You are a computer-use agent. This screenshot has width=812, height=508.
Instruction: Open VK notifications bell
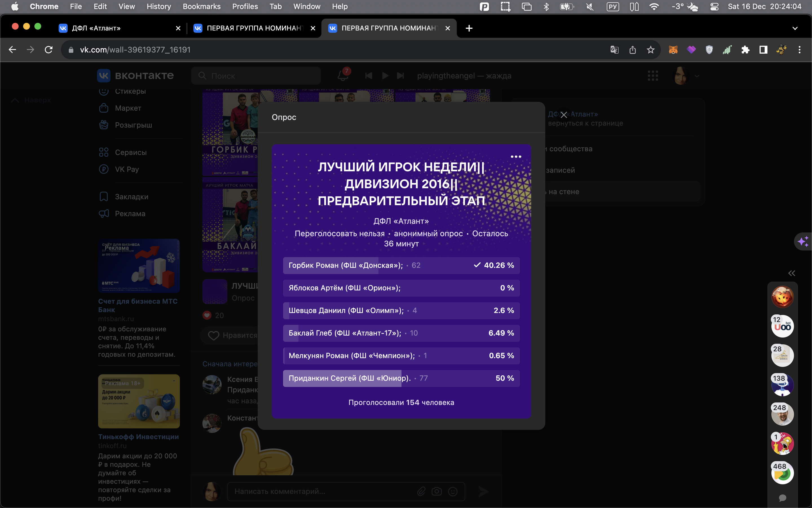[x=343, y=76]
